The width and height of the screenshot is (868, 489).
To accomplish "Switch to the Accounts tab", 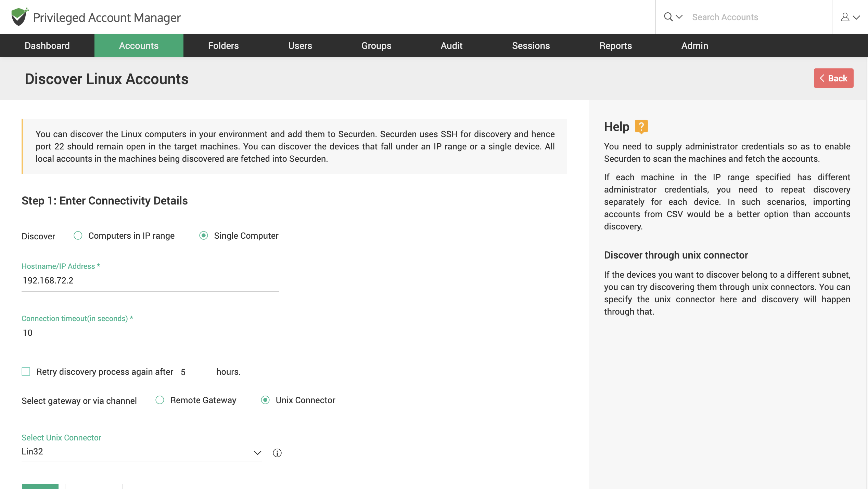I will pos(139,45).
